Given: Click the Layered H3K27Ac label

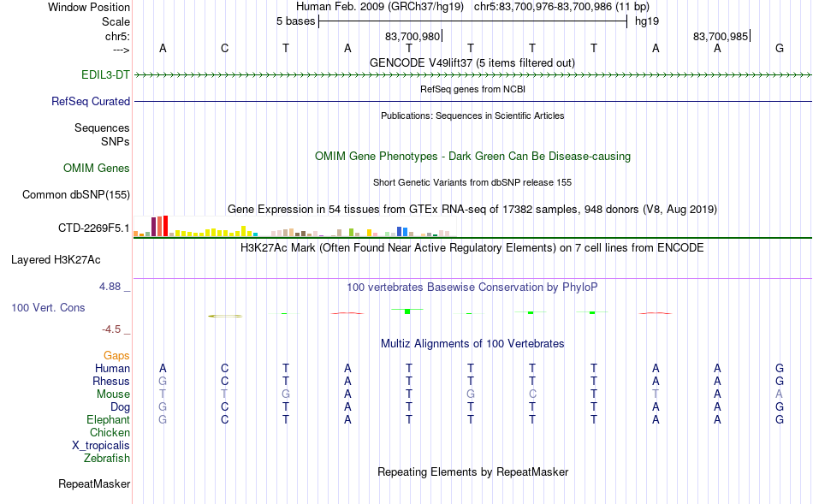Looking at the screenshot, I should tap(56, 260).
